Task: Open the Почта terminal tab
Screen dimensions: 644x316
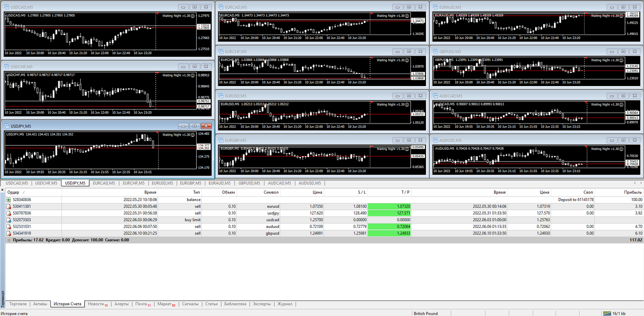Action: tap(143, 304)
